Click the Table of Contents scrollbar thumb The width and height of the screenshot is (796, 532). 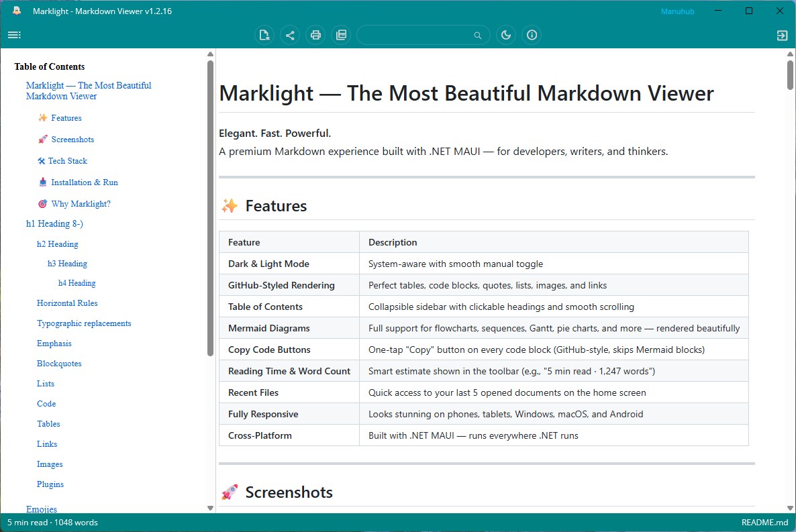click(x=210, y=208)
